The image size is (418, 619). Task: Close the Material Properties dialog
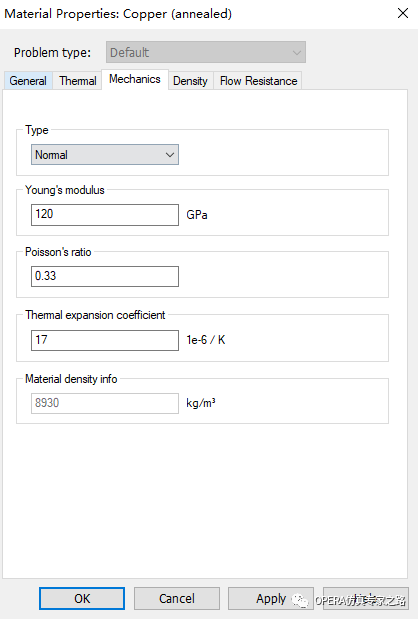click(403, 13)
